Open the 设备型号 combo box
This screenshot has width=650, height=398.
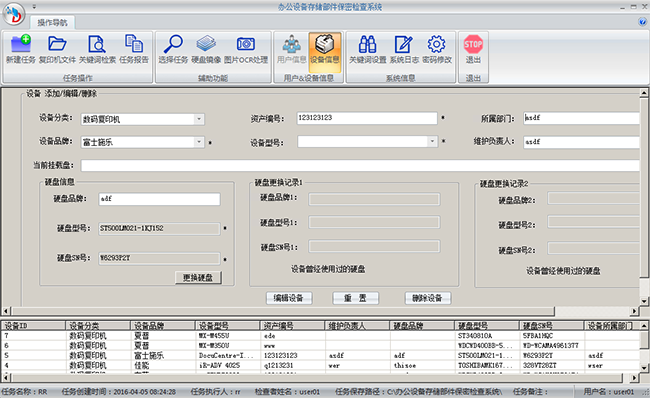432,142
